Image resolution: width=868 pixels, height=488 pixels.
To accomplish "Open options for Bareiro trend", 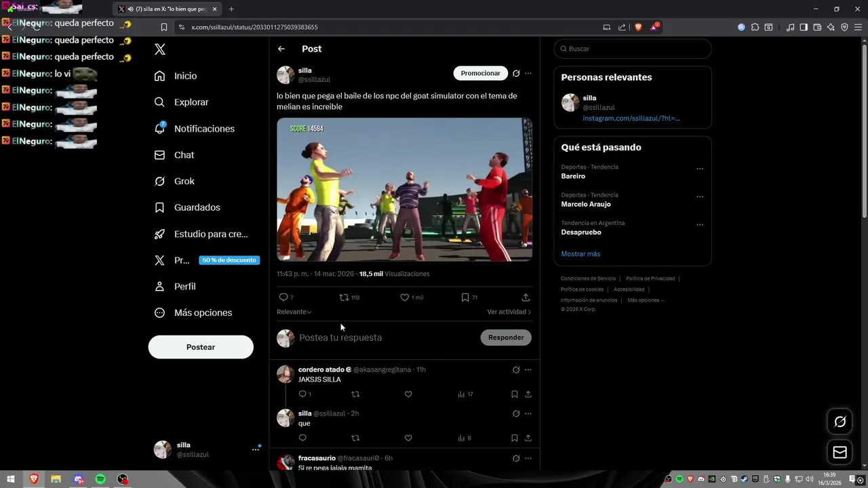I will tap(700, 169).
